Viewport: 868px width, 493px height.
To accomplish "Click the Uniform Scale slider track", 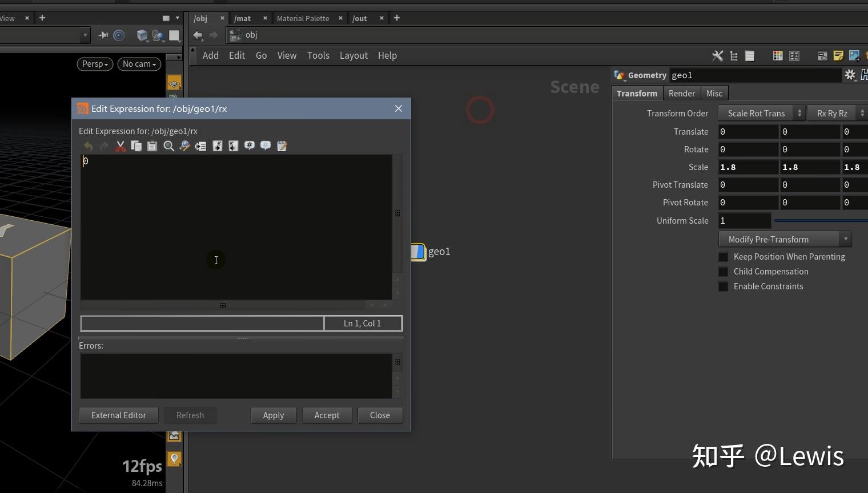I will coord(820,220).
